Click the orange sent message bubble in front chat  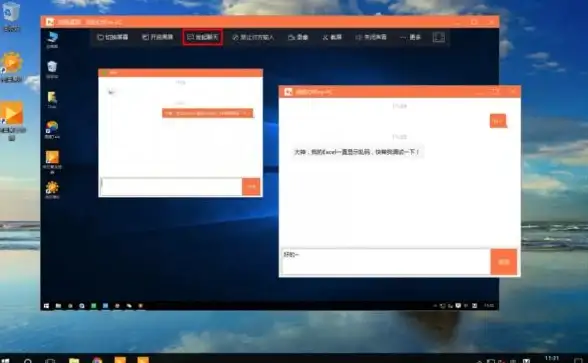pyautogui.click(x=498, y=121)
